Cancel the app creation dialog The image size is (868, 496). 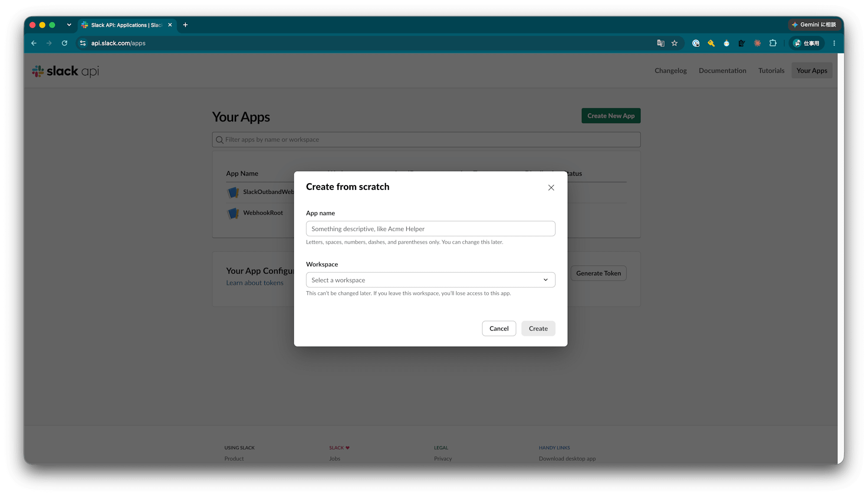[499, 328]
